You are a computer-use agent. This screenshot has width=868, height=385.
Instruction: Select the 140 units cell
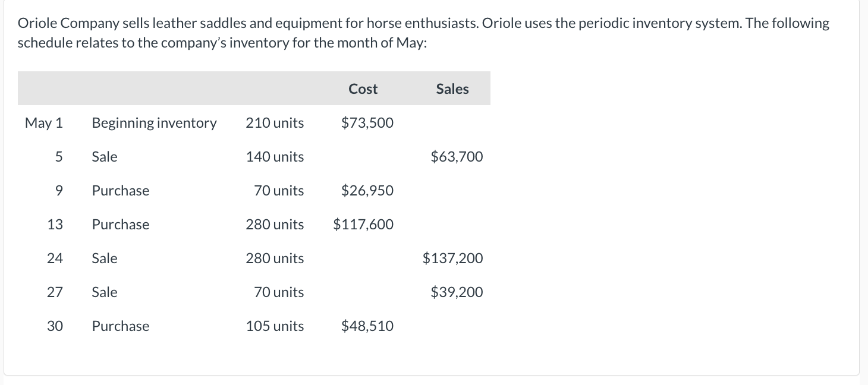point(275,157)
